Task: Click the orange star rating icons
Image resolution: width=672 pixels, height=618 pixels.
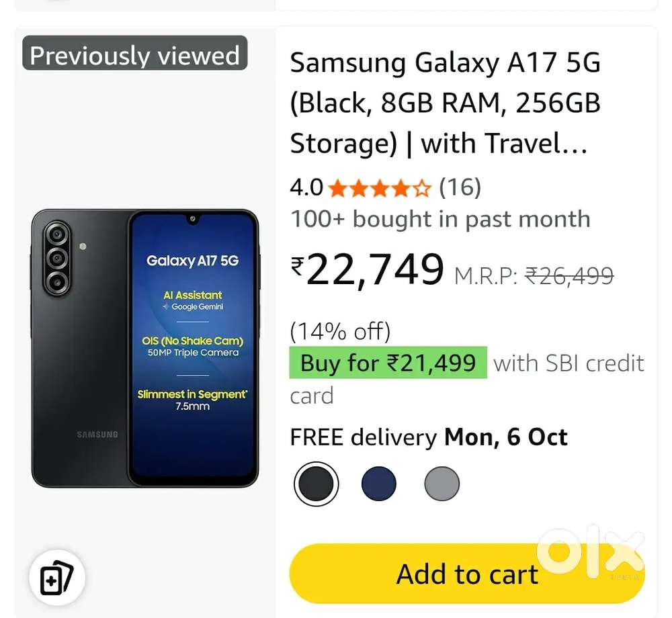Action: click(379, 188)
